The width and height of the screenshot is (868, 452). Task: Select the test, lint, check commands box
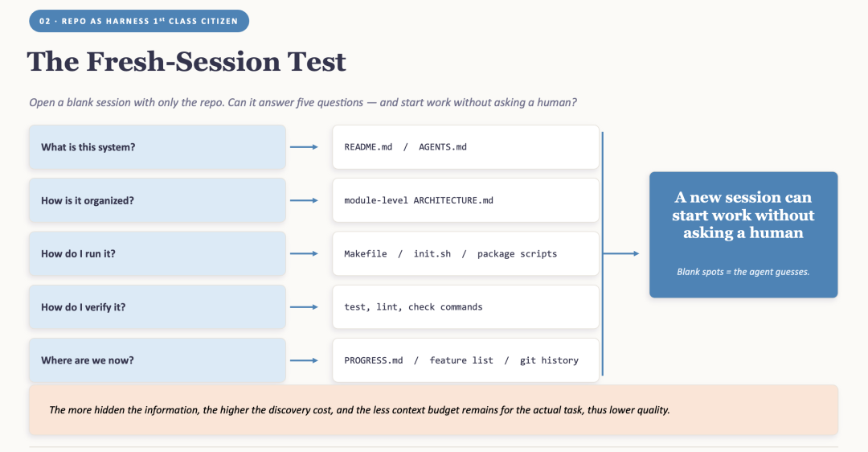pos(465,307)
